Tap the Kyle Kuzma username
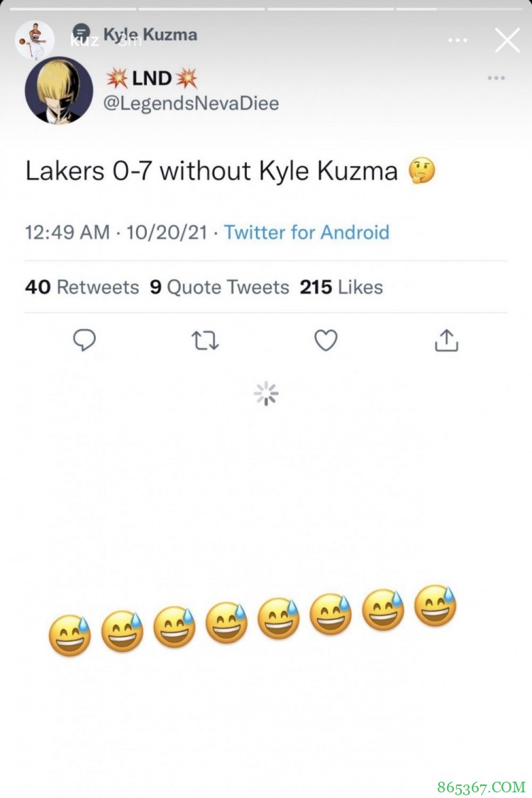 150,34
